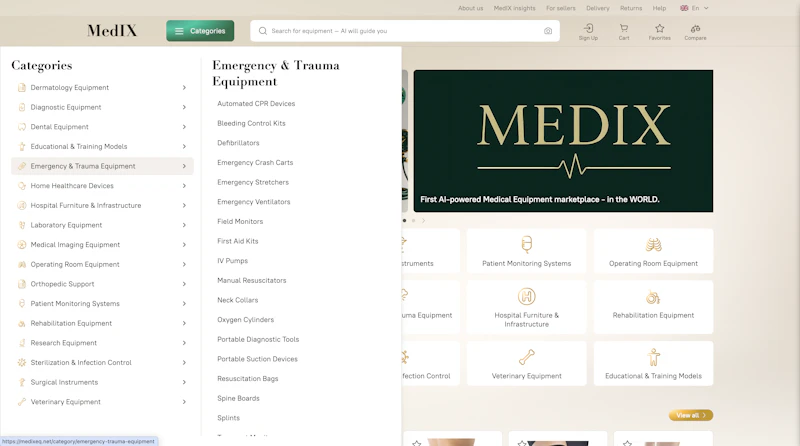The width and height of the screenshot is (800, 446).
Task: Open About us menu link
Action: pyautogui.click(x=470, y=8)
